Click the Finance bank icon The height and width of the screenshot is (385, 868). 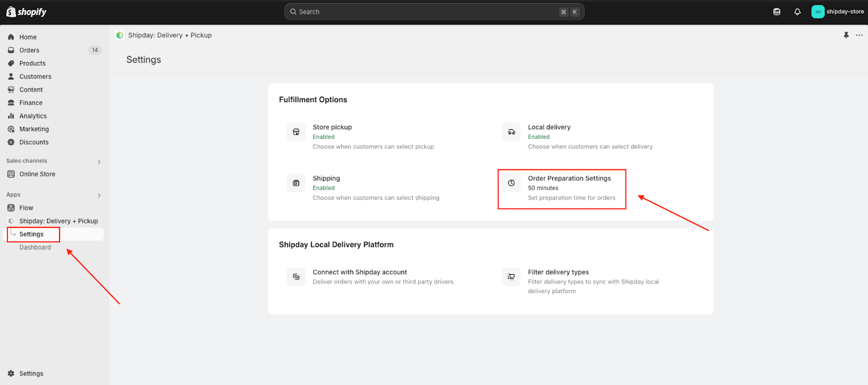(11, 103)
